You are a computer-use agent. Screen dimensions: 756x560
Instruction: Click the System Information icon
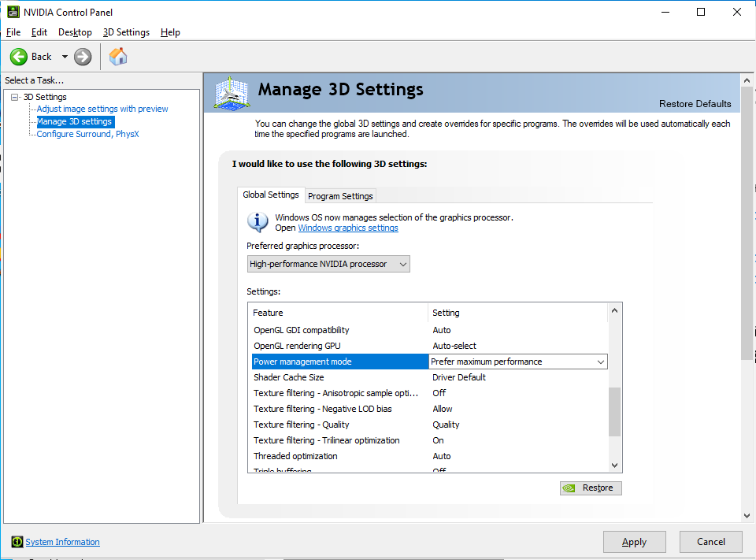click(17, 542)
